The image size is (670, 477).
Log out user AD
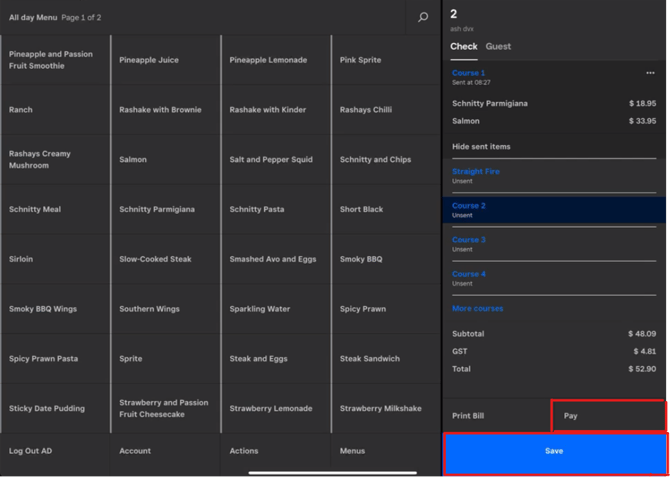[30, 451]
